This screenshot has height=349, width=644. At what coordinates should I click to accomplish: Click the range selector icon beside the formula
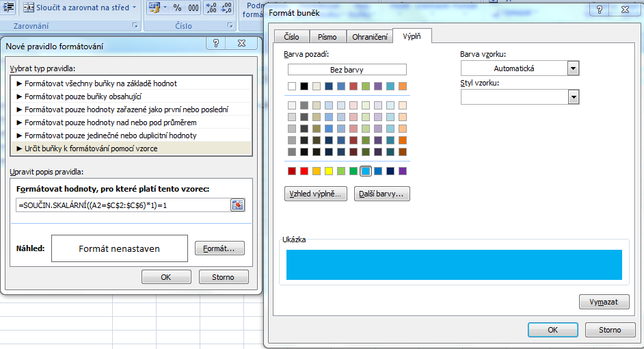(x=237, y=205)
